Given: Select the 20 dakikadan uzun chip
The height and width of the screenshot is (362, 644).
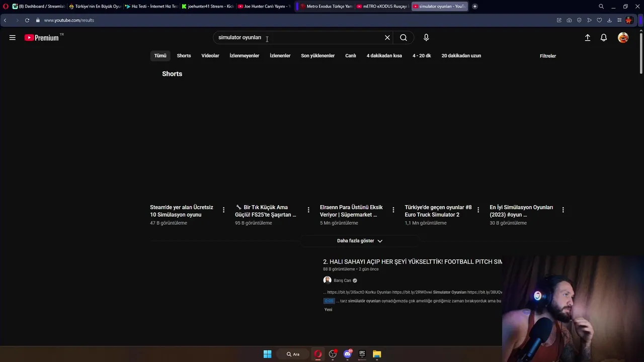Looking at the screenshot, I should pyautogui.click(x=461, y=56).
